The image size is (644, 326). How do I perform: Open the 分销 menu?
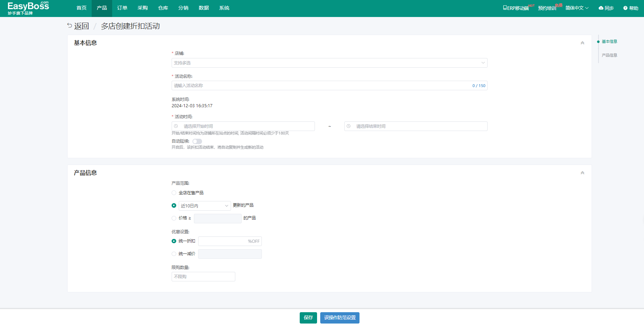(x=183, y=8)
